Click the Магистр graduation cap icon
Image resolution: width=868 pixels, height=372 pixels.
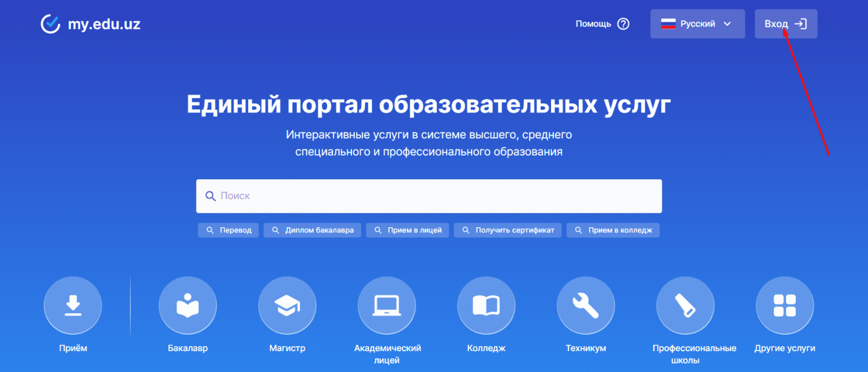pyautogui.click(x=287, y=305)
